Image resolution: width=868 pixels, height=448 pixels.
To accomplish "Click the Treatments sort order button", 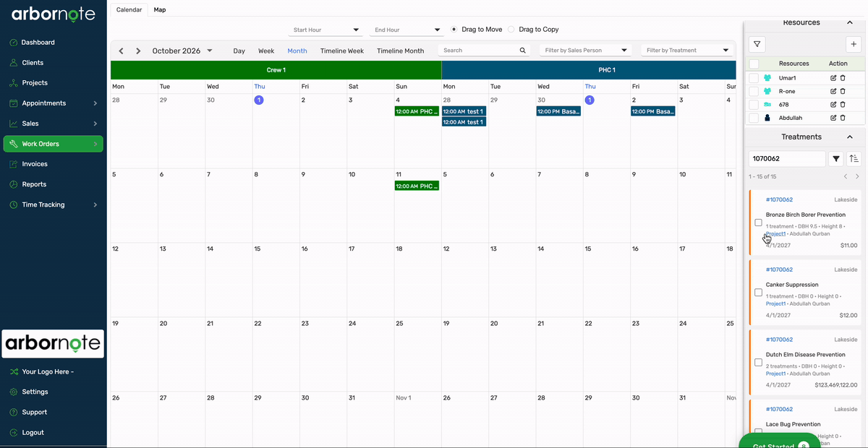I will 854,159.
